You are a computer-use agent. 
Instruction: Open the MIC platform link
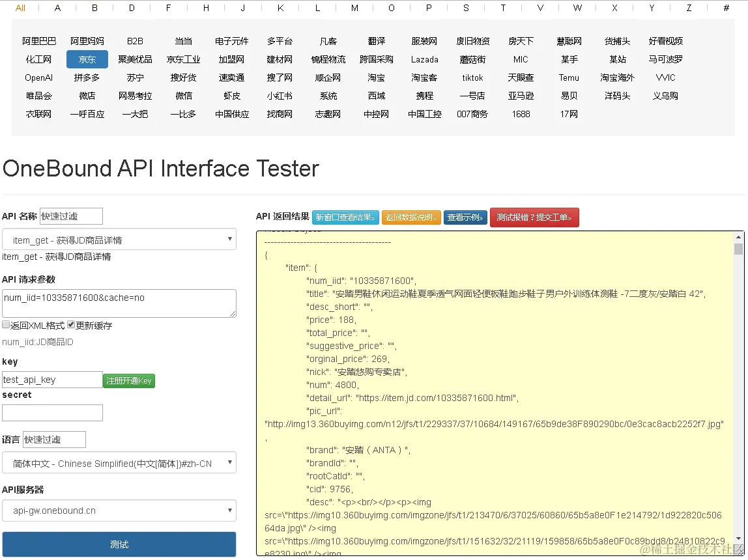[x=521, y=59]
